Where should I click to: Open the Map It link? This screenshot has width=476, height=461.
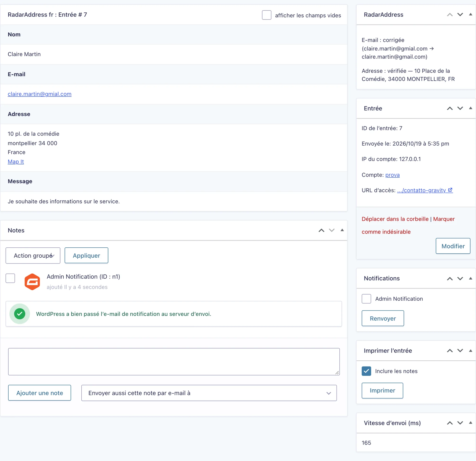coord(16,162)
